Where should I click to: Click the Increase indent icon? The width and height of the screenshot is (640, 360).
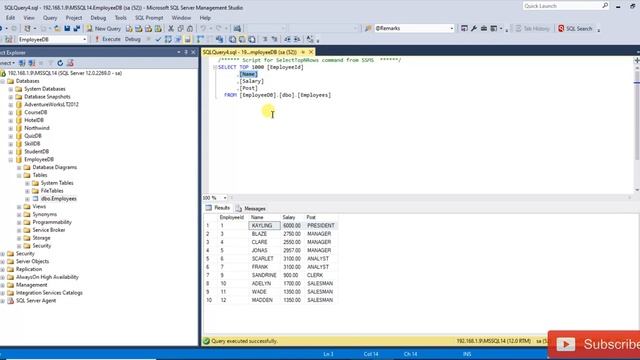click(297, 39)
